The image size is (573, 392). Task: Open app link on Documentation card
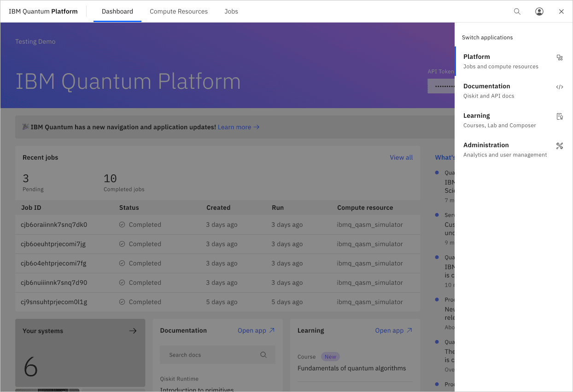(256, 330)
